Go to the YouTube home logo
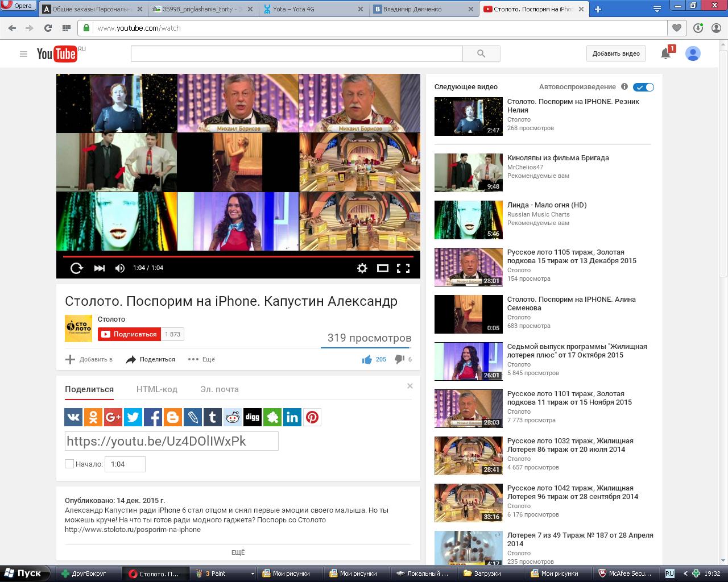Screen dimensions: 728x582 pyautogui.click(x=57, y=53)
